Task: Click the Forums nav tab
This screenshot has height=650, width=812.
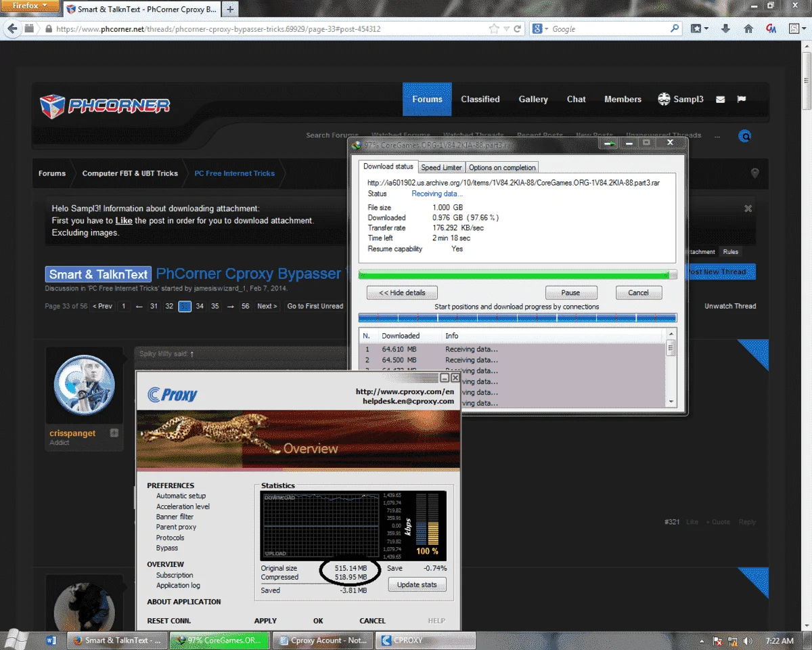Action: click(x=427, y=100)
